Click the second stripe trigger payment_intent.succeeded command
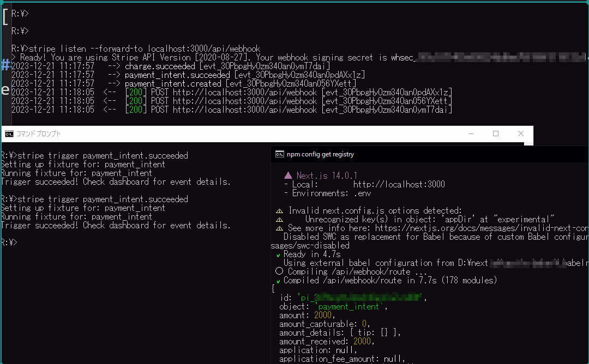Image resolution: width=589 pixels, height=364 pixels. coord(94,199)
